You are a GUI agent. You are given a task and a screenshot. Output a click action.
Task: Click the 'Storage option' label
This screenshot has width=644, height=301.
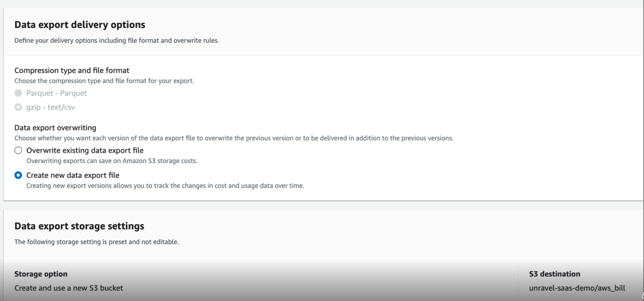tap(41, 274)
